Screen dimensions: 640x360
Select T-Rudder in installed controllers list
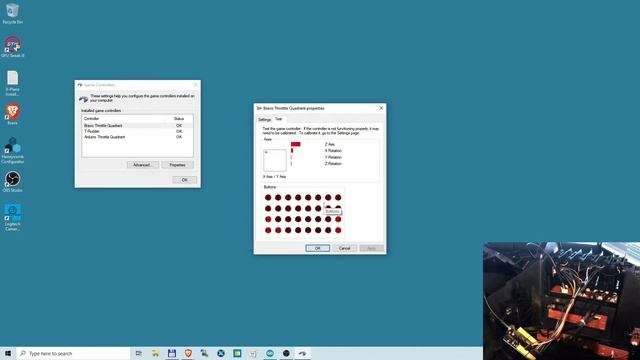click(137, 131)
